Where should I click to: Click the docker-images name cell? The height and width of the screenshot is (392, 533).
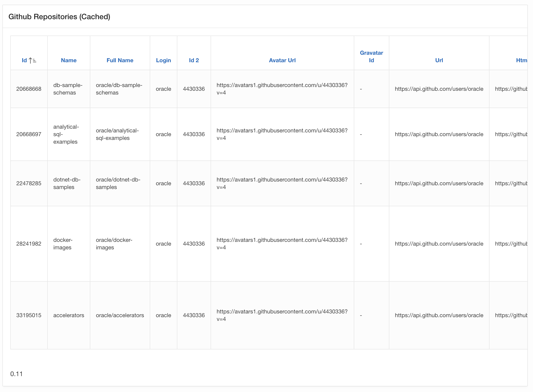tap(63, 243)
